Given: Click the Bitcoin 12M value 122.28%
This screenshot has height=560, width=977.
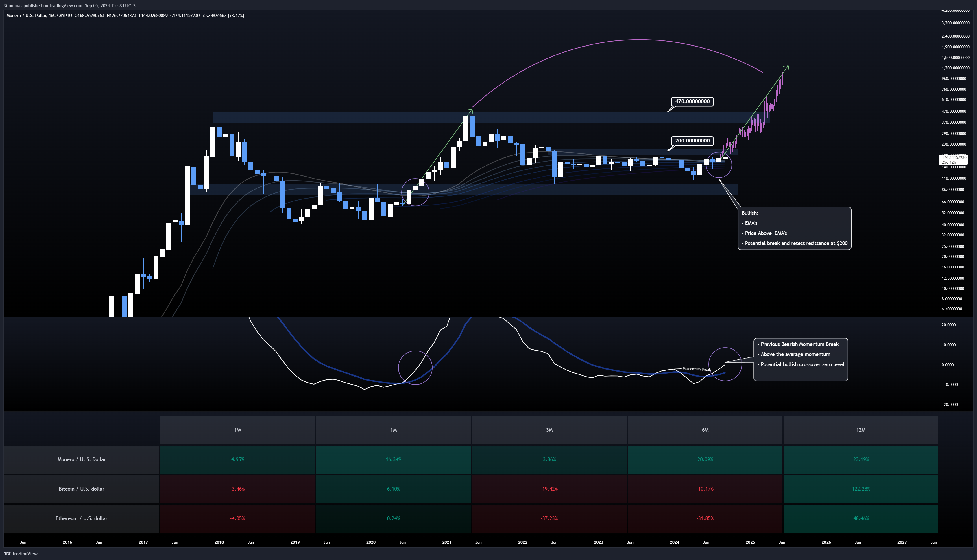Looking at the screenshot, I should click(861, 489).
